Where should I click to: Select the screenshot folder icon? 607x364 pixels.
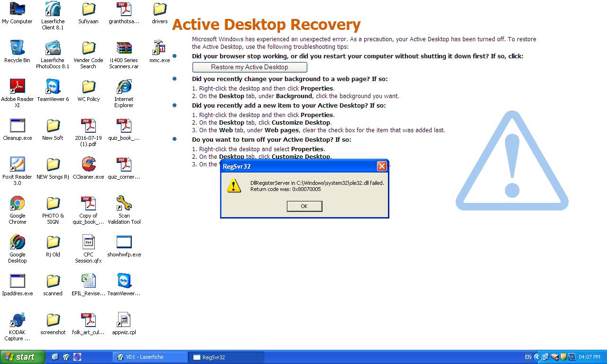(53, 324)
